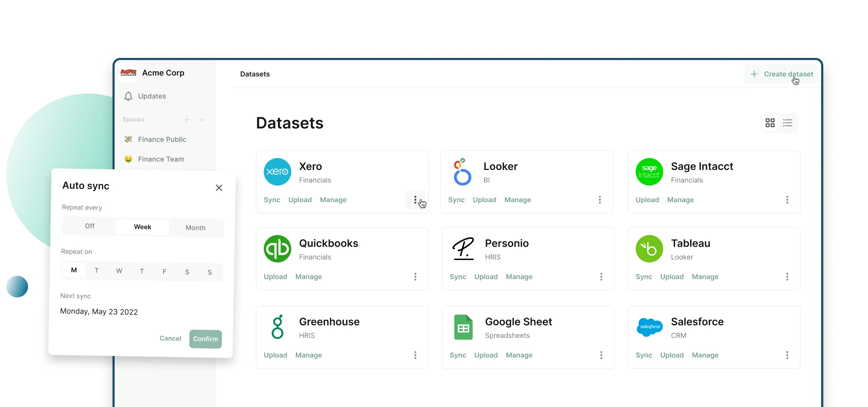Click the Tableau logo icon
This screenshot has height=407, width=868.
click(649, 249)
